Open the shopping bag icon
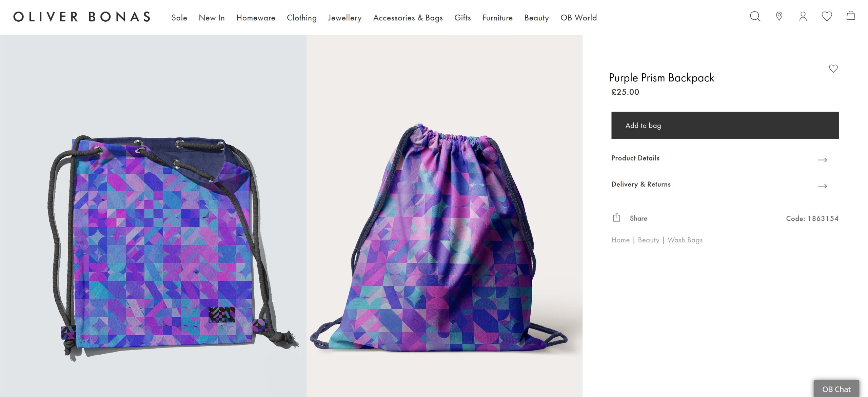The width and height of the screenshot is (868, 397). [x=851, y=16]
